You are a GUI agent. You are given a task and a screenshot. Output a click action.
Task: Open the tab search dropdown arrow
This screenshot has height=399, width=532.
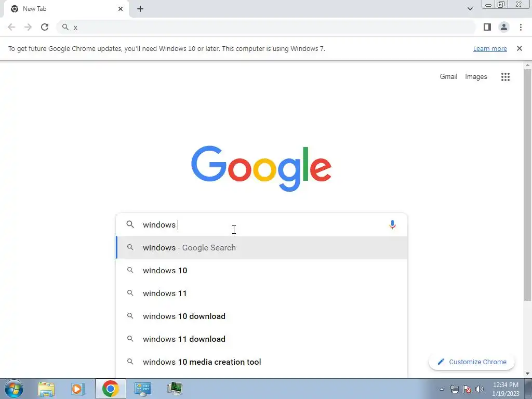(x=470, y=9)
